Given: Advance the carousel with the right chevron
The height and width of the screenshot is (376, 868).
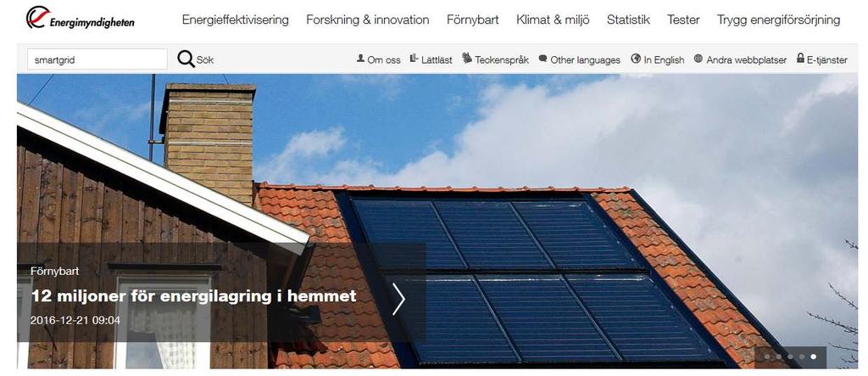Looking at the screenshot, I should coord(398,299).
